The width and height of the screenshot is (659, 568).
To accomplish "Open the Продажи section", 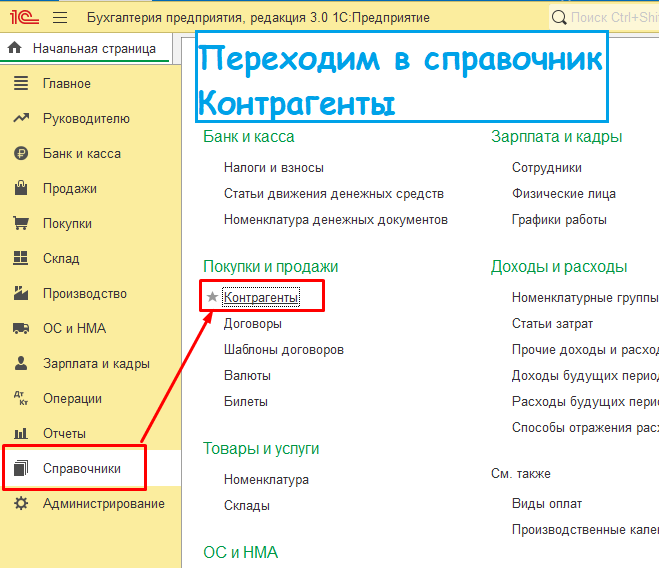I will [70, 188].
